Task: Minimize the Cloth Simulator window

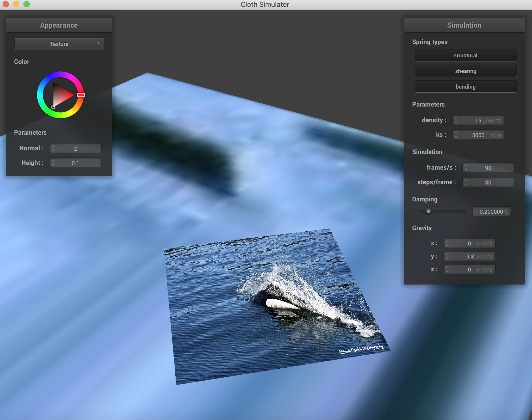Action: [16, 4]
